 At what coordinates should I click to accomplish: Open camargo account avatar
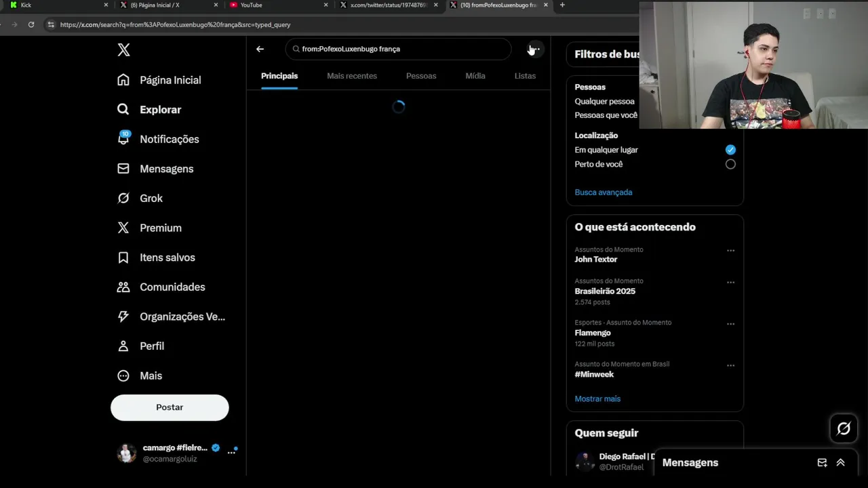126,453
